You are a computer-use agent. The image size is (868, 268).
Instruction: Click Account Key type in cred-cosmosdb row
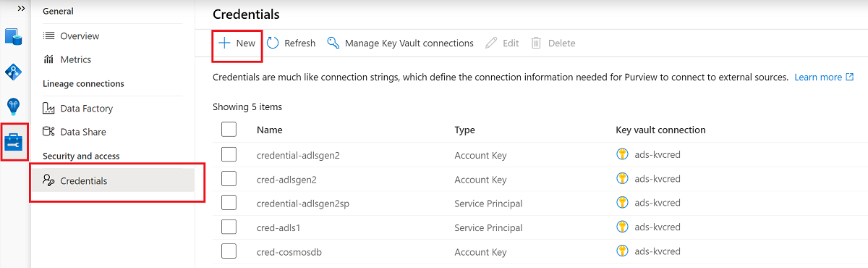tap(480, 251)
